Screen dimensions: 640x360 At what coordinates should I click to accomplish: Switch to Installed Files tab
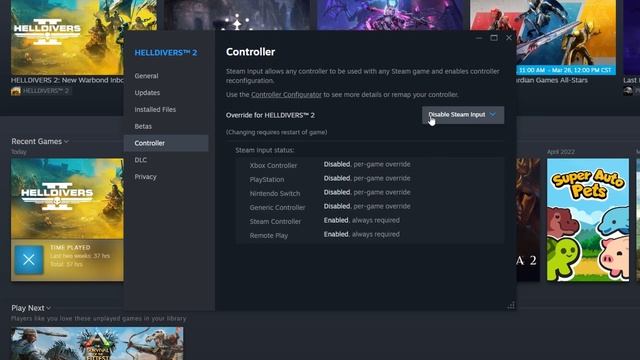coord(155,109)
